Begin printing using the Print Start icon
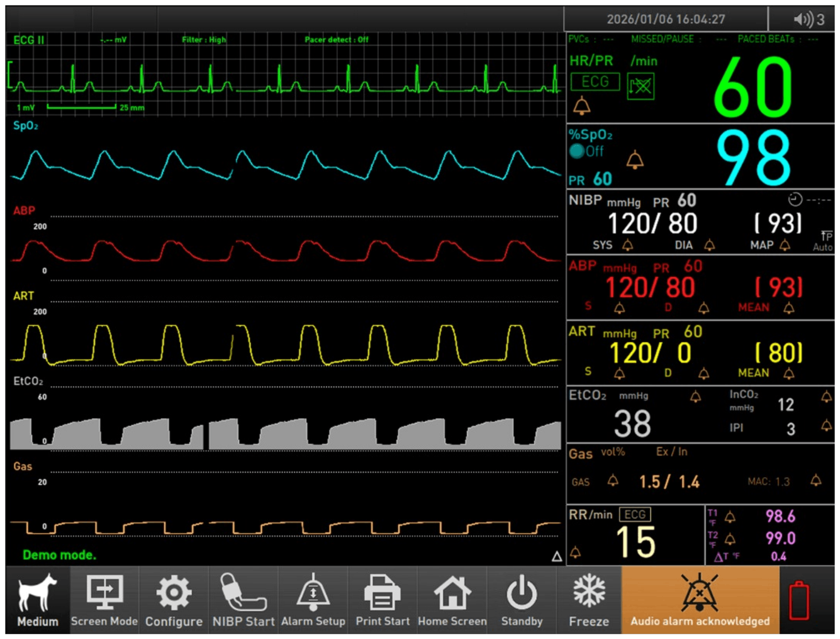Viewport: 840px width, 639px height. (382, 600)
